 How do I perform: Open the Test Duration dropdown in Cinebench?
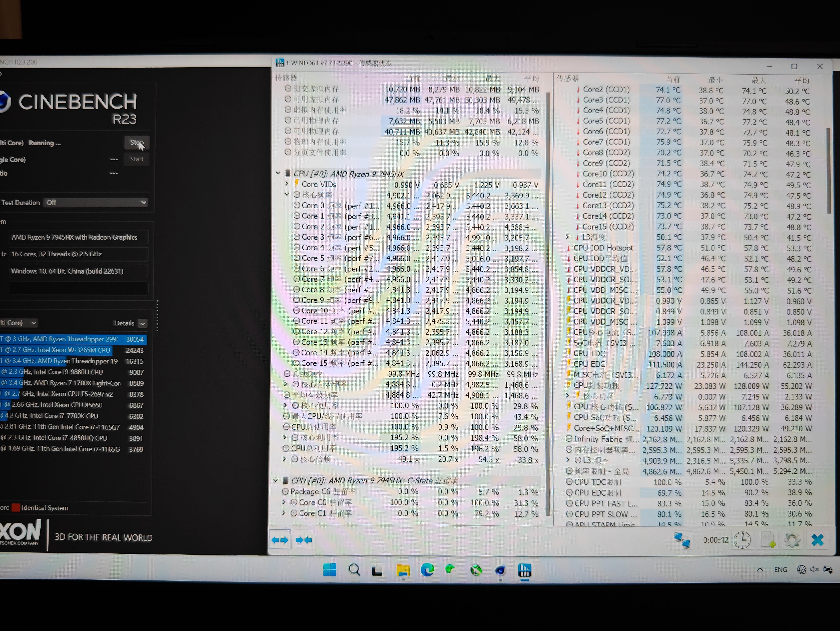click(x=96, y=202)
